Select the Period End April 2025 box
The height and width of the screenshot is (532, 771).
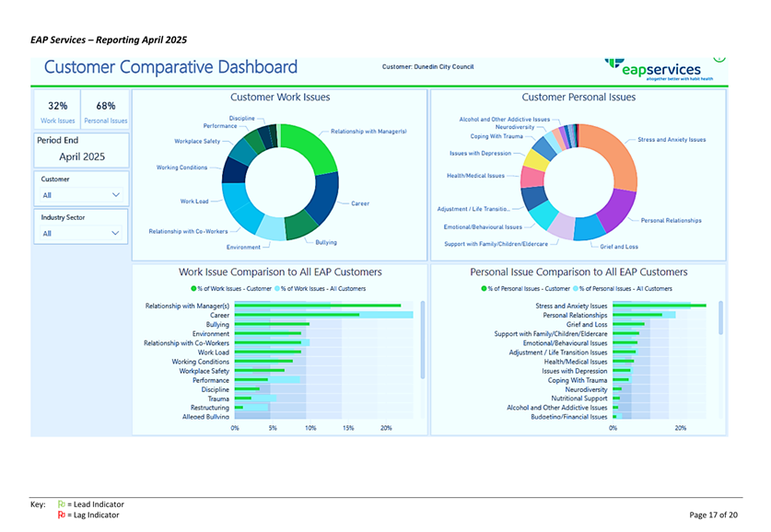[x=81, y=150]
